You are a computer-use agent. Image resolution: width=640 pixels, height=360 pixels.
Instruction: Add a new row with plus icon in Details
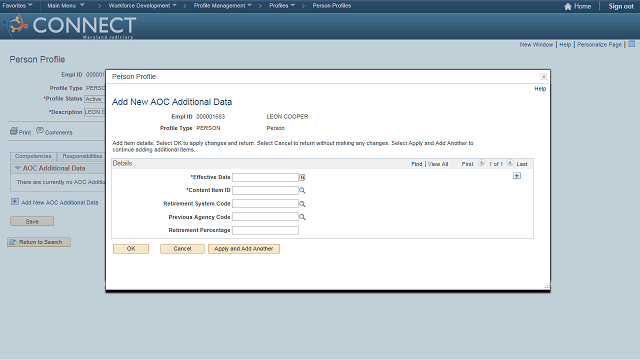(517, 176)
